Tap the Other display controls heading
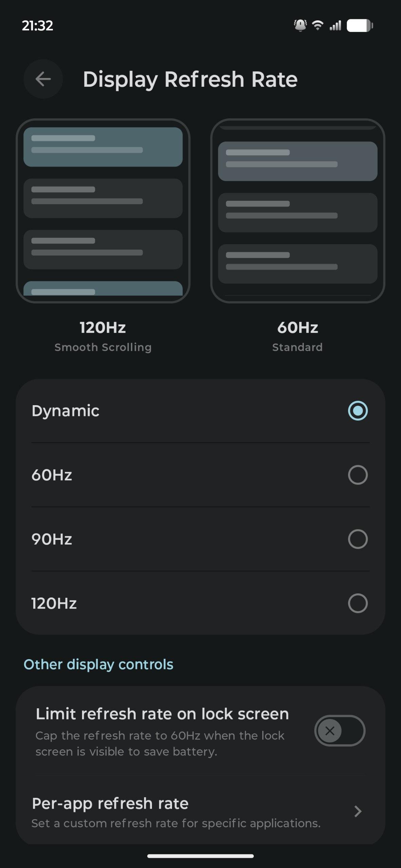 (x=98, y=664)
